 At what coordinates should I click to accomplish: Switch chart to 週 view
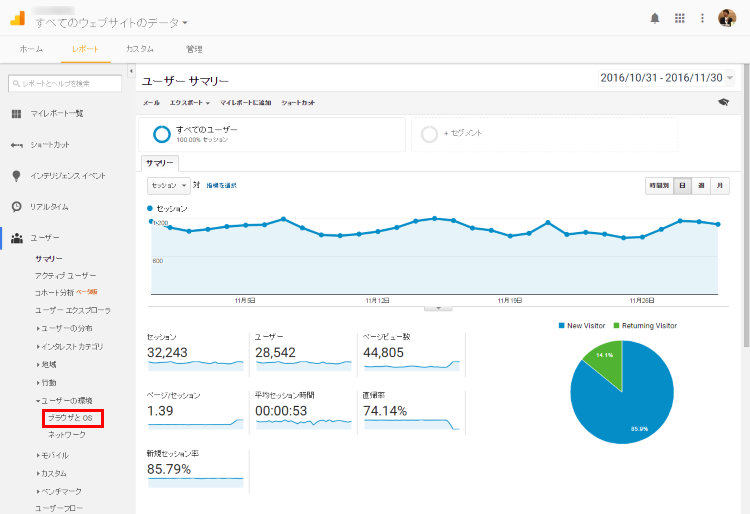click(x=701, y=186)
